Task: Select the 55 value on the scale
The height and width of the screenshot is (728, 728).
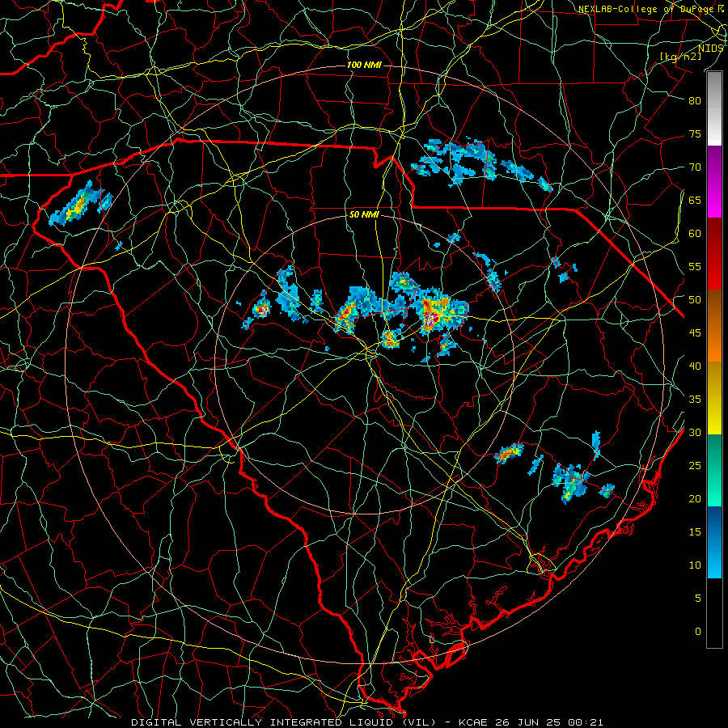Action: [695, 267]
